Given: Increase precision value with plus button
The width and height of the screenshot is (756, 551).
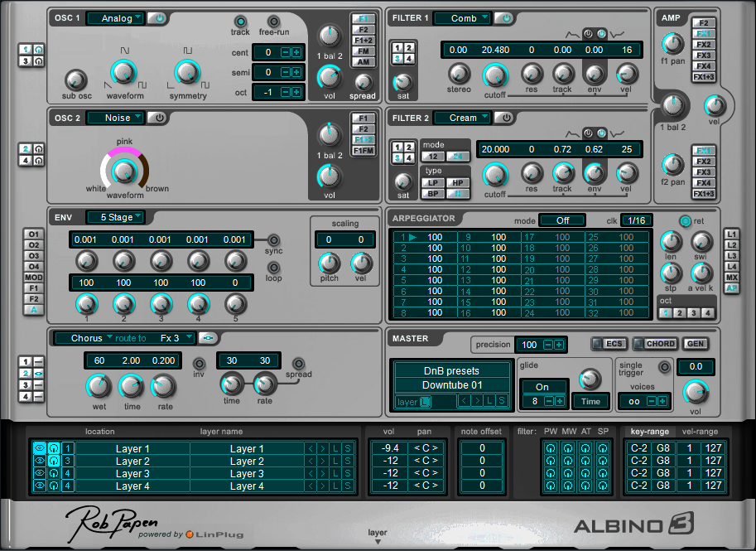Looking at the screenshot, I should point(558,345).
